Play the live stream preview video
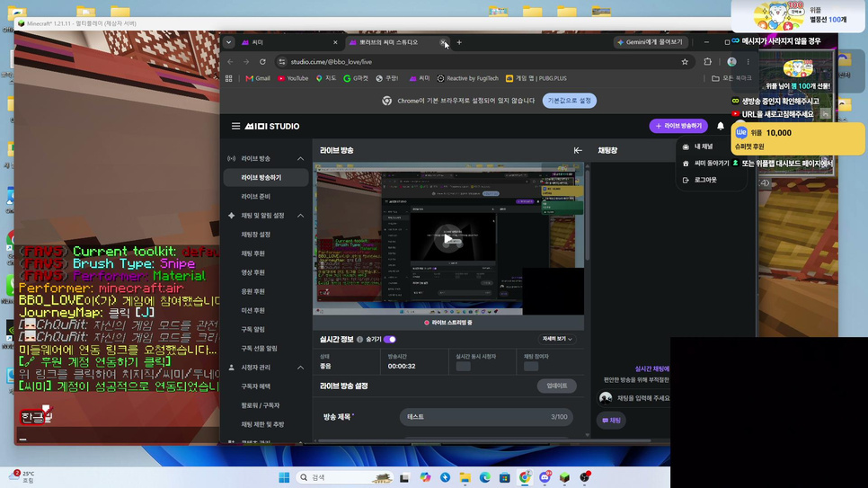 447,239
